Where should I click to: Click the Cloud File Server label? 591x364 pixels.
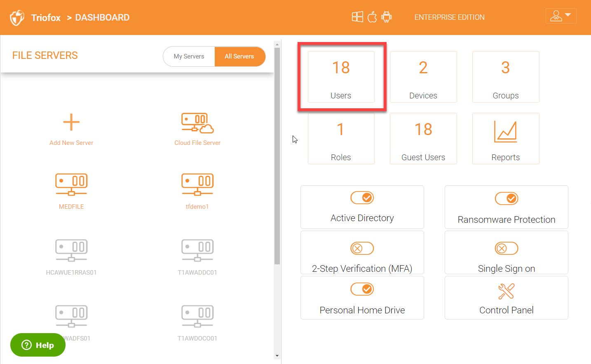coord(197,143)
